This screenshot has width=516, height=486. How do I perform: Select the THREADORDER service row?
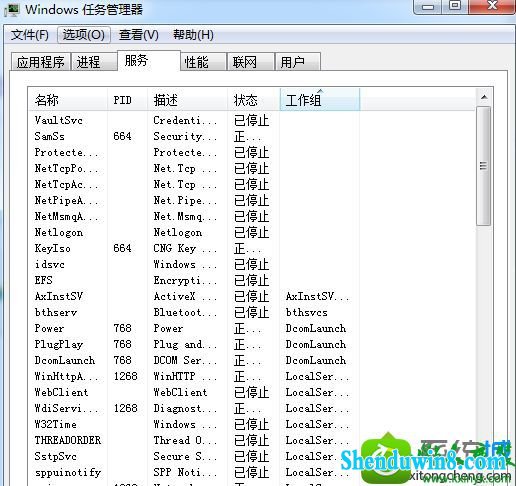pos(252,440)
